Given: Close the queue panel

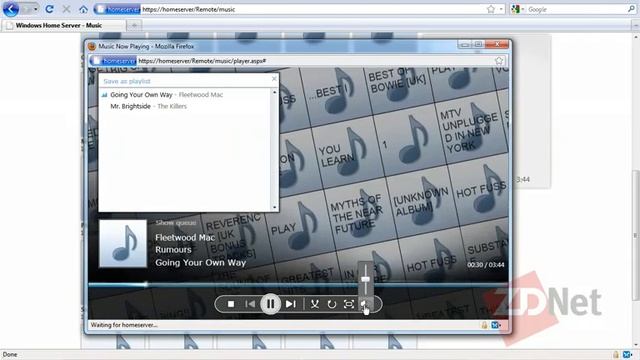Looking at the screenshot, I should point(274,79).
